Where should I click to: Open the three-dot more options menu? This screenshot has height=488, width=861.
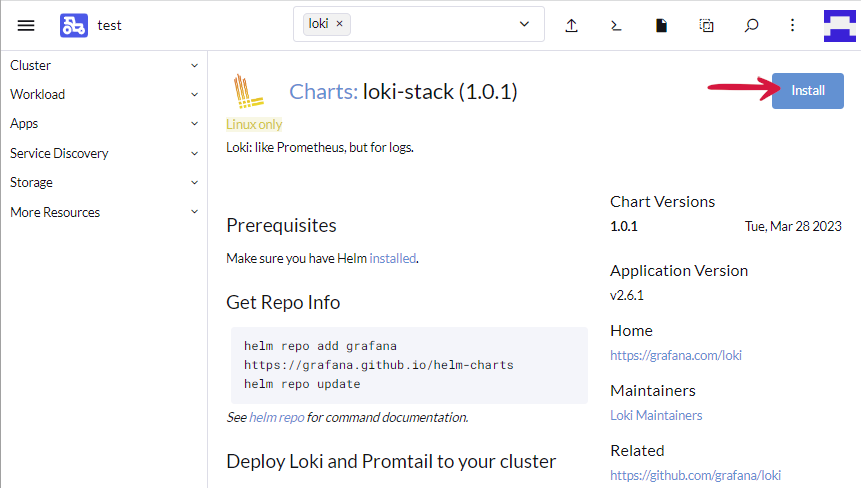[x=793, y=25]
